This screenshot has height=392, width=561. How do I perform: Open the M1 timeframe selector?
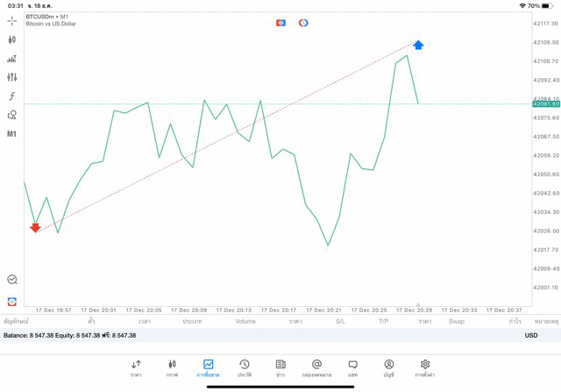pyautogui.click(x=12, y=134)
